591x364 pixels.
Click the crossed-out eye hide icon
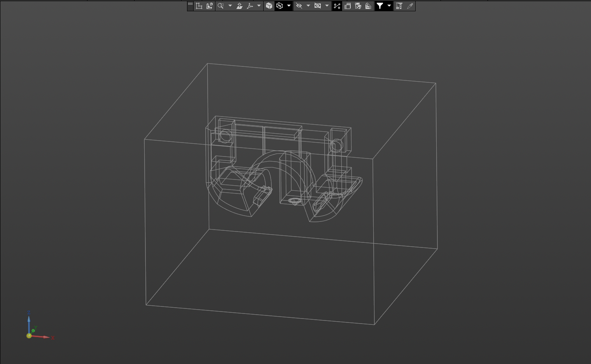click(x=299, y=6)
